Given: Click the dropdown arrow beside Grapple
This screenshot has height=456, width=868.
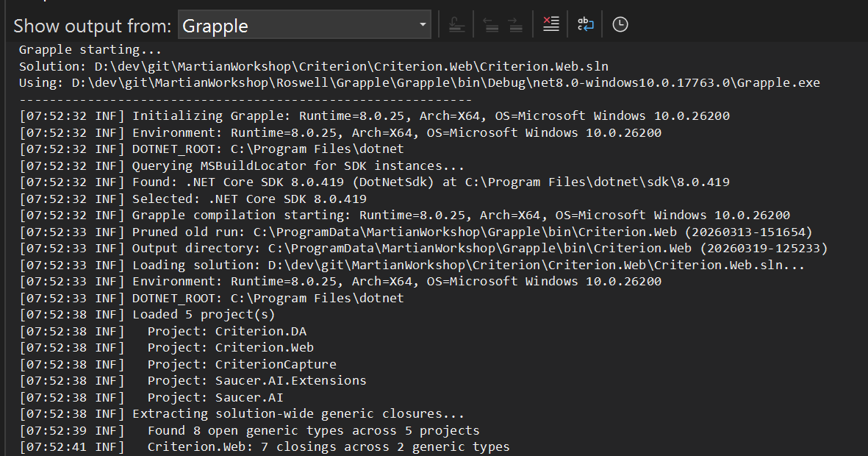Looking at the screenshot, I should click(423, 24).
